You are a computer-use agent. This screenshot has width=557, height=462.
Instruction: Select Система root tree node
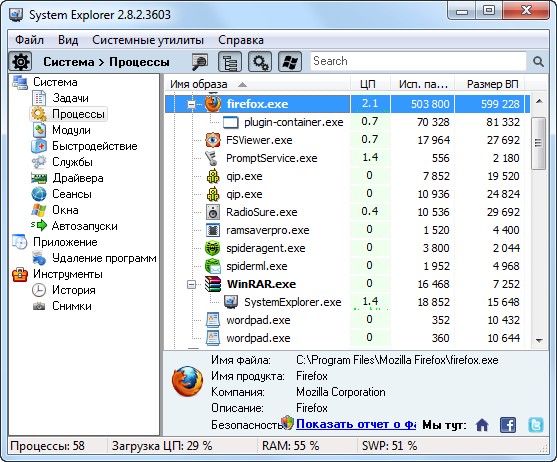point(55,82)
